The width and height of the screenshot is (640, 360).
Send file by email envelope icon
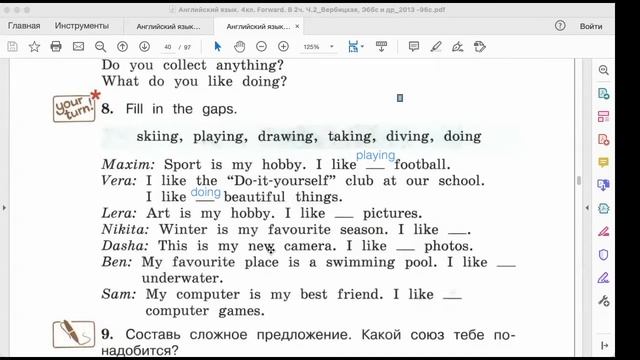[x=78, y=47]
